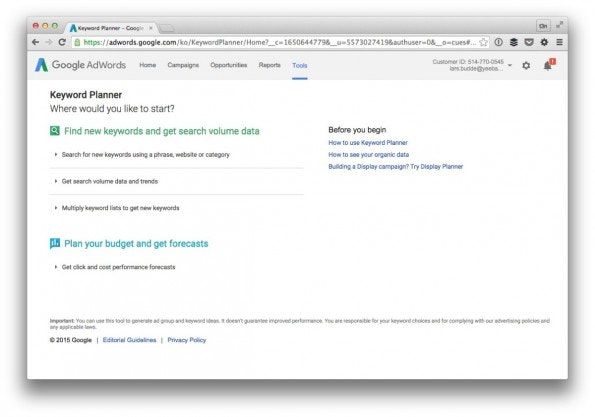Open the gear extension in browser toolbar
This screenshot has width=595, height=417.
[x=544, y=42]
